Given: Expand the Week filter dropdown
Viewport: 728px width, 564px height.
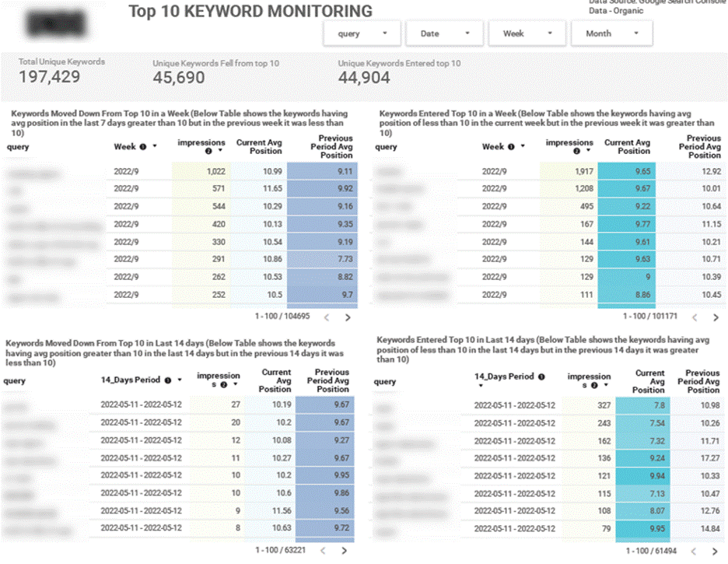Looking at the screenshot, I should pos(528,33).
